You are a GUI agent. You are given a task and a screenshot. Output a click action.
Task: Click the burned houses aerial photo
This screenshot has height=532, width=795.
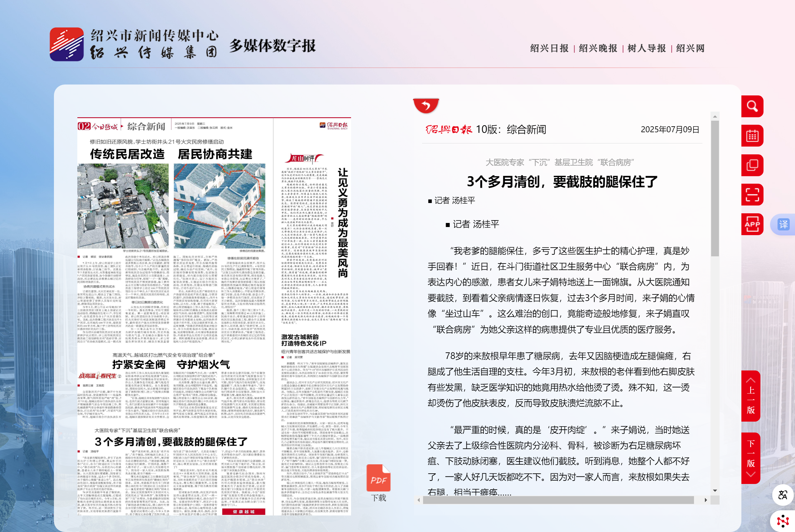coord(123,206)
